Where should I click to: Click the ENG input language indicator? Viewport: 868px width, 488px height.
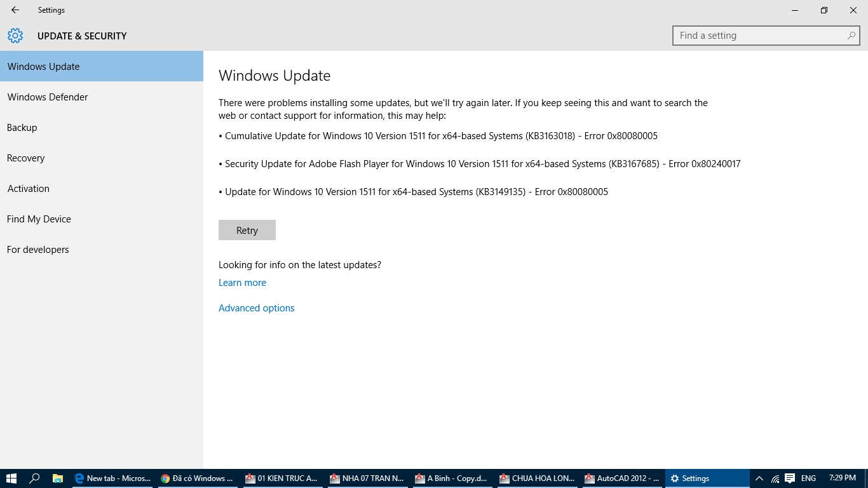pyautogui.click(x=808, y=478)
